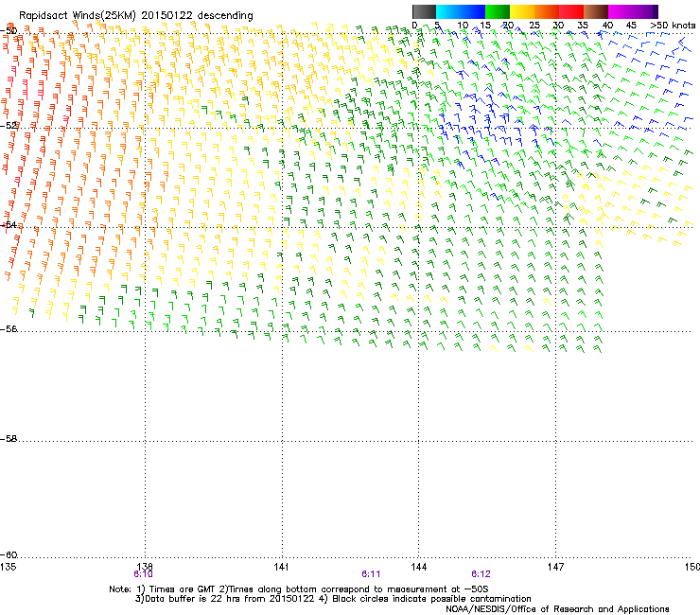Screen dimensions: 700x615
Task: Click the '141' longitude axis label
Action: tap(281, 567)
